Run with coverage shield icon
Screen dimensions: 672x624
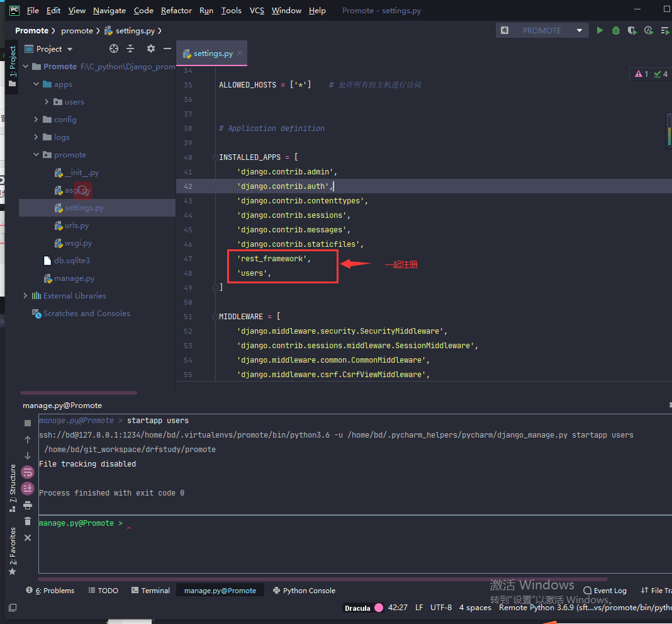632,30
